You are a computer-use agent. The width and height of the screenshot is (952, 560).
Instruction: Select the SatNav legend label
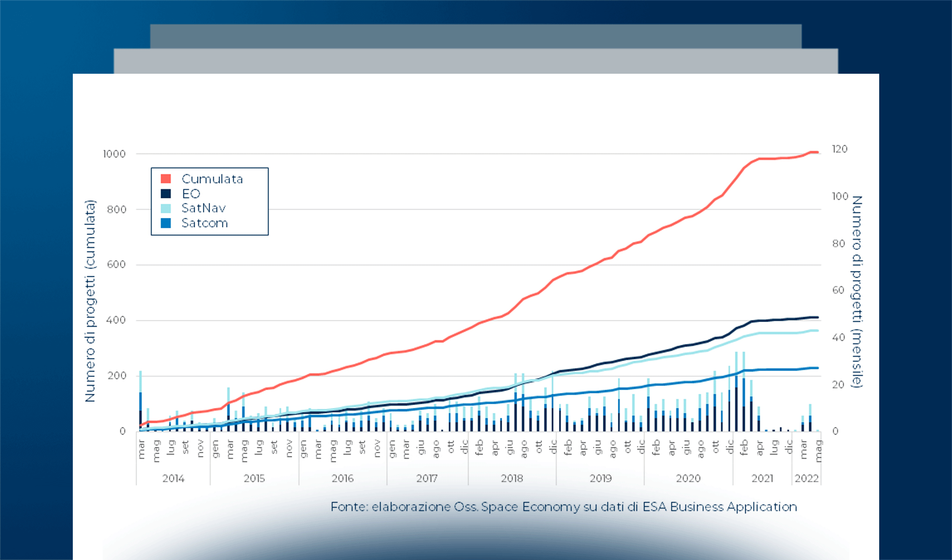click(203, 208)
